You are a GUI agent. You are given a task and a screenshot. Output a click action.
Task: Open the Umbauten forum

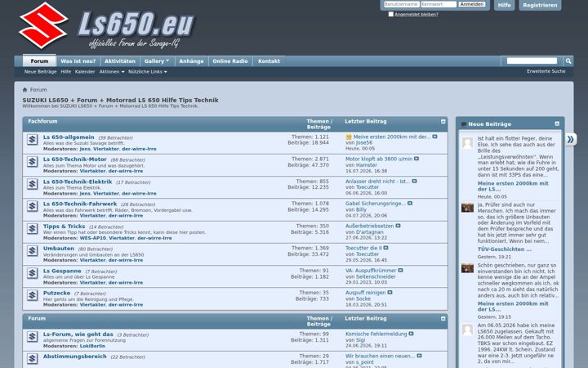pyautogui.click(x=59, y=249)
